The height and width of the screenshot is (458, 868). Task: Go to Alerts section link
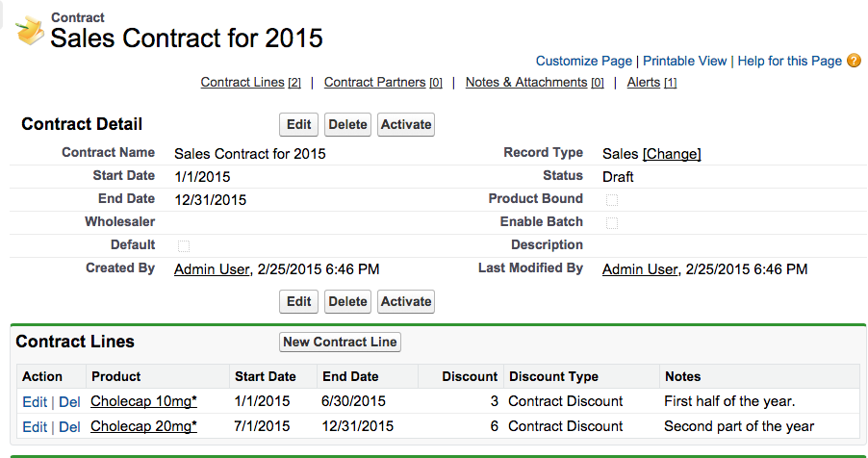(644, 83)
